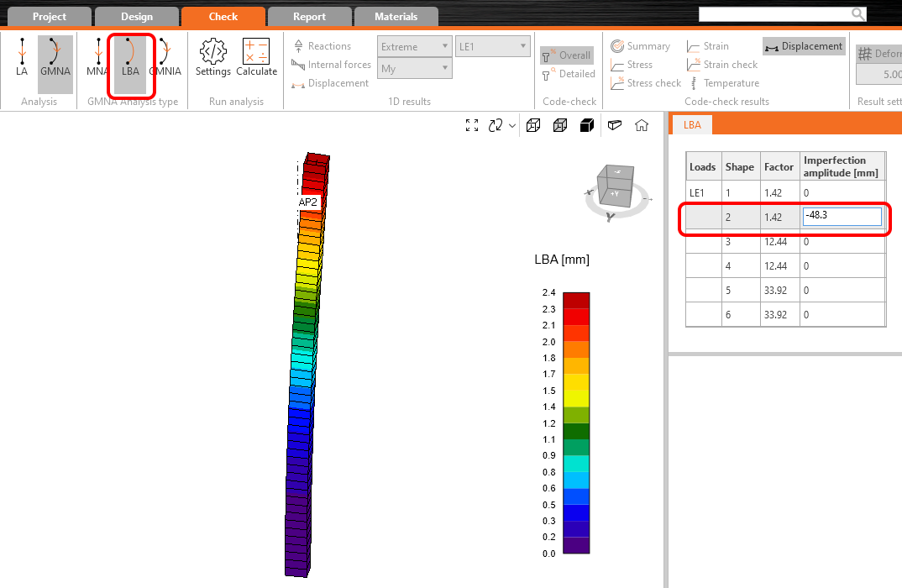Switch to the Report tab
The image size is (902, 588).
(x=309, y=17)
